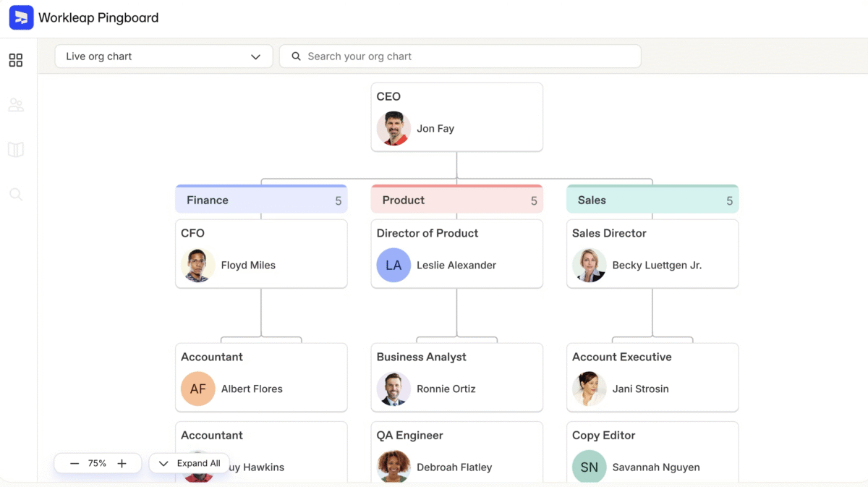Viewport: 868px width, 487px height.
Task: Click Jon Fay's profile photo
Action: [x=393, y=129]
